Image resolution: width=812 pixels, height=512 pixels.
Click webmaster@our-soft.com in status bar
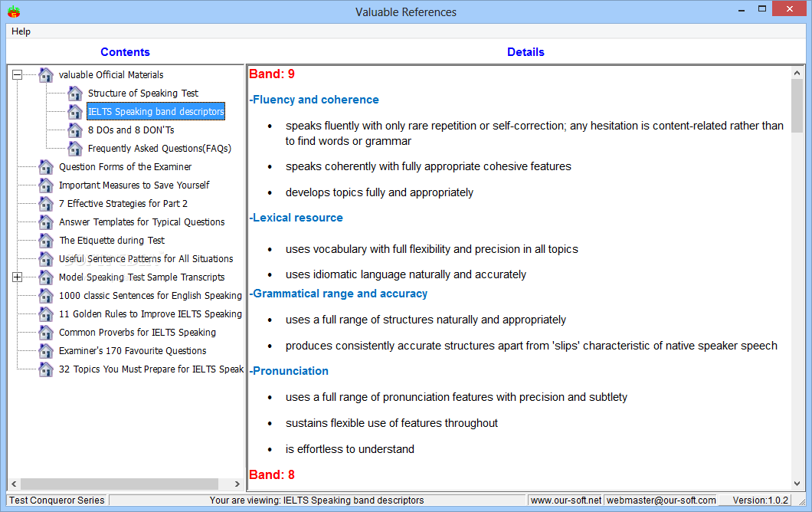tap(661, 500)
